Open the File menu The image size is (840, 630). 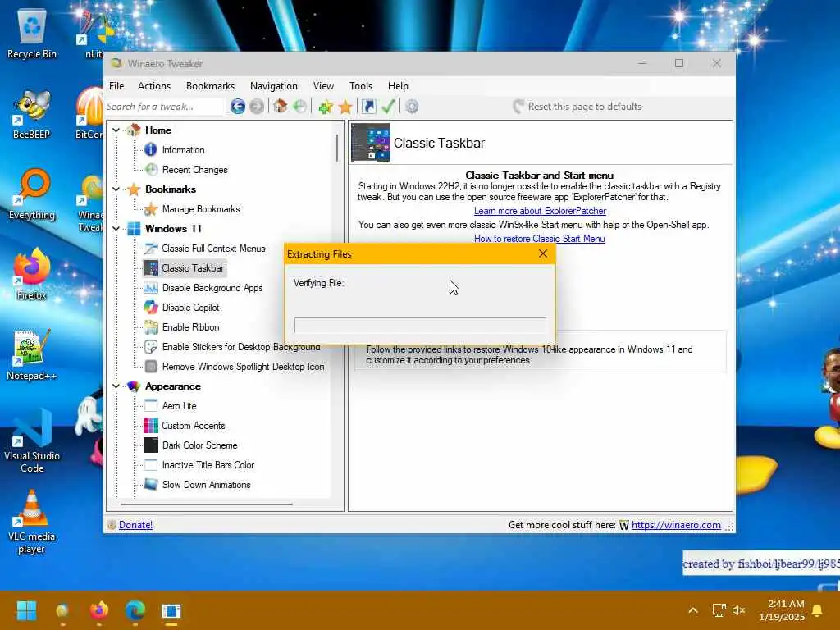(116, 86)
